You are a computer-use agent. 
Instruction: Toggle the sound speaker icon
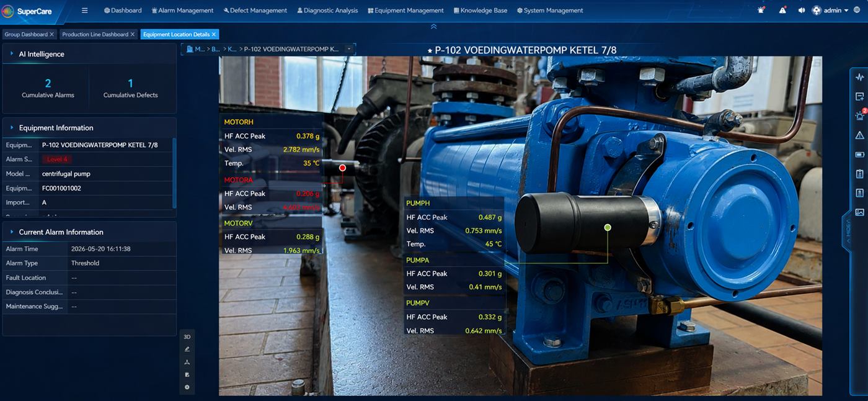pyautogui.click(x=802, y=11)
